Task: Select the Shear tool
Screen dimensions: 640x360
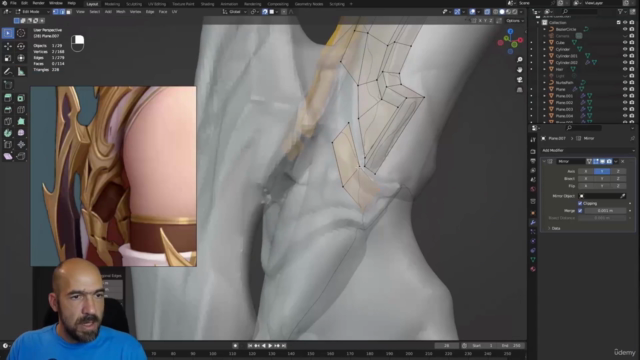Action: tap(8, 156)
